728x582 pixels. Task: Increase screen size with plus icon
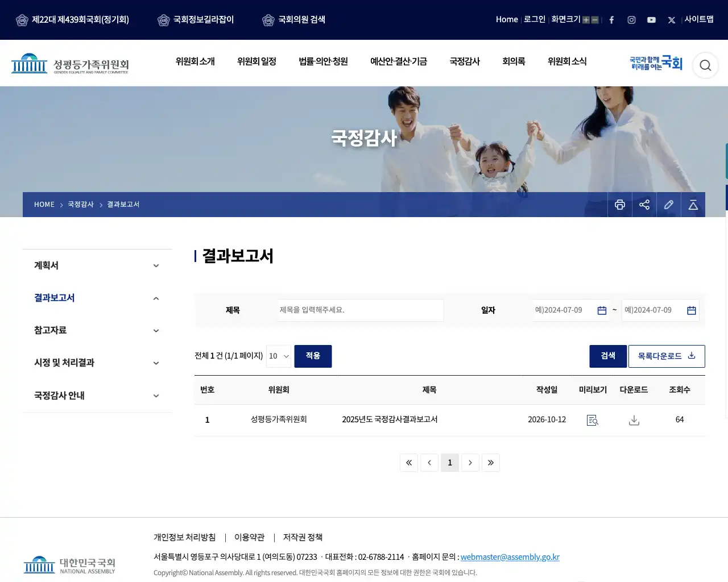(x=586, y=20)
